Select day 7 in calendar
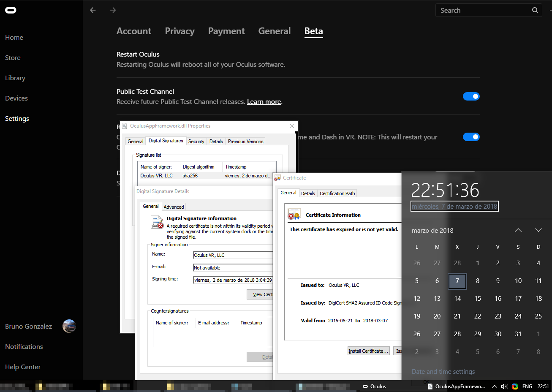552x392 pixels. click(x=457, y=281)
